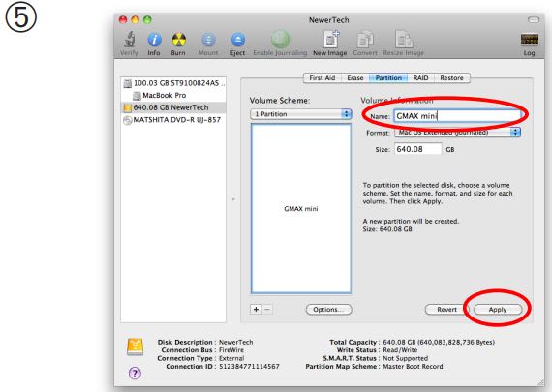Screen dimensions: 552x392
Task: Click the S.M.A.R.T. Status Not Supported value
Action: click(405, 358)
